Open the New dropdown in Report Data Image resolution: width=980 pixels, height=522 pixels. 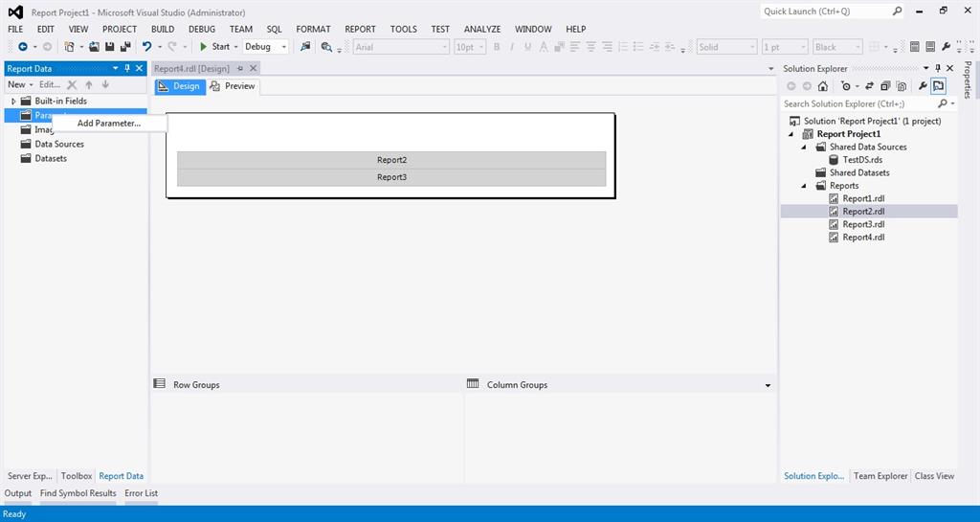pos(21,84)
